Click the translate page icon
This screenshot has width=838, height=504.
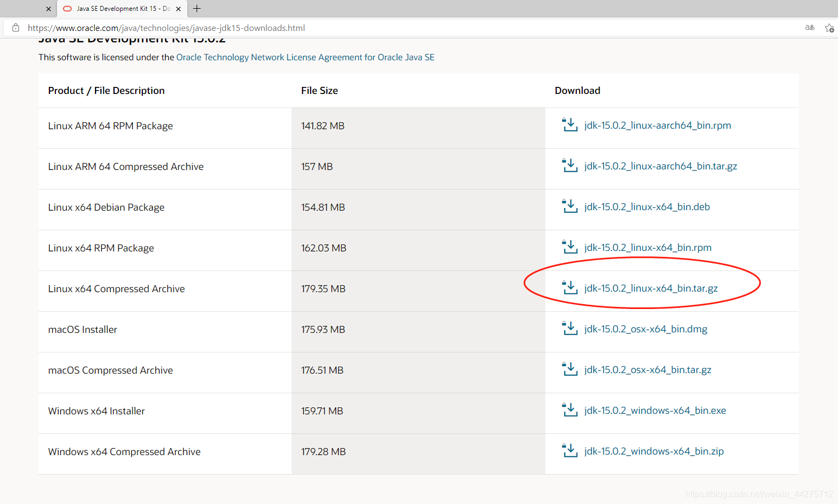click(x=810, y=28)
